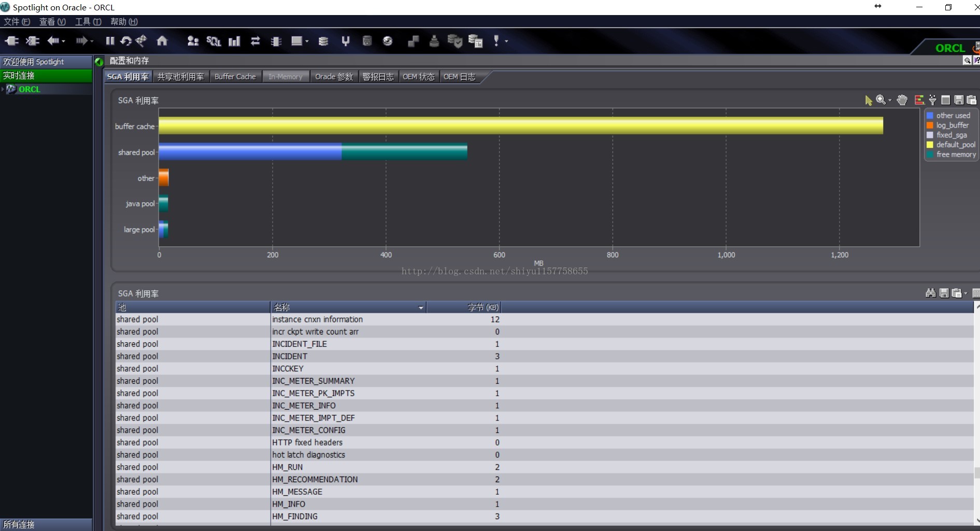Click the teal free memory legend swatch
The width and height of the screenshot is (980, 531).
pyautogui.click(x=930, y=155)
